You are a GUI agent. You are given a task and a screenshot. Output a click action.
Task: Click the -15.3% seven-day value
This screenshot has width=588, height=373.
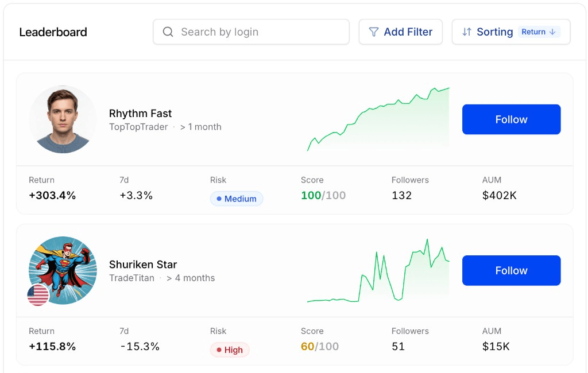(x=140, y=347)
